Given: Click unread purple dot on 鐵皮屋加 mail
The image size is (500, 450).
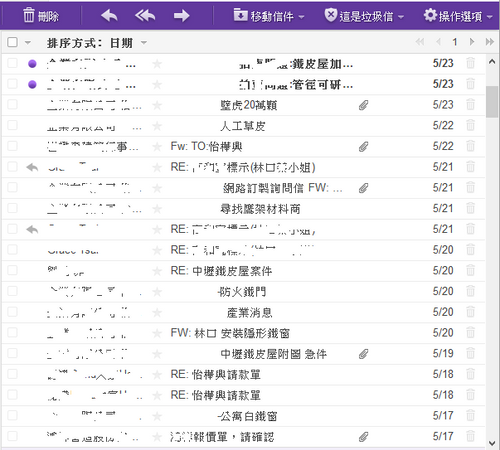Looking at the screenshot, I should [x=32, y=64].
